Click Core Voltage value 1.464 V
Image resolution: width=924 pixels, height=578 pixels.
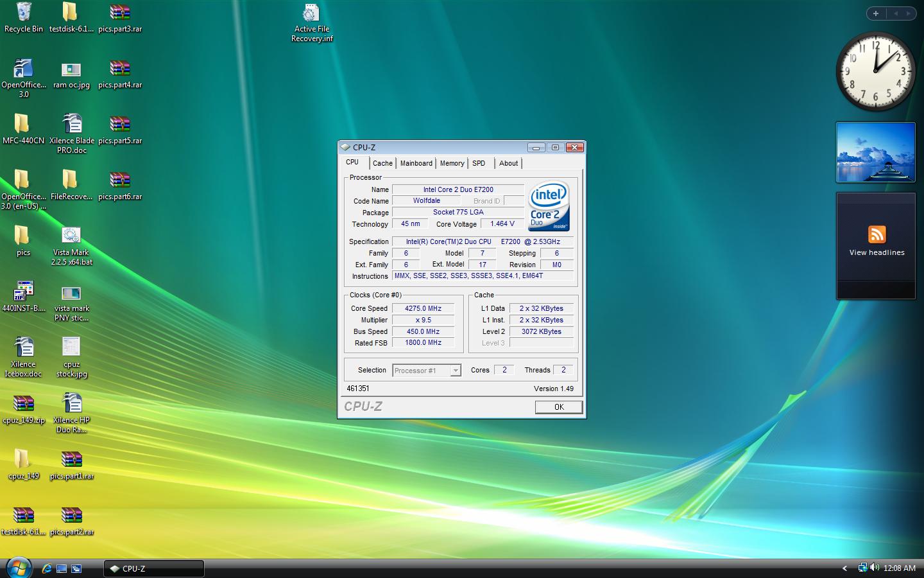click(502, 224)
